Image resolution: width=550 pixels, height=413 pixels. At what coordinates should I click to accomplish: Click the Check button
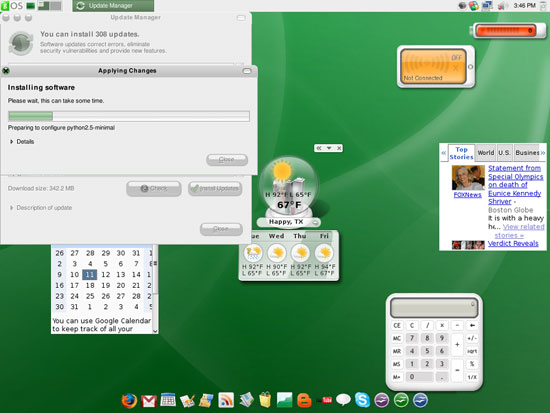click(154, 188)
